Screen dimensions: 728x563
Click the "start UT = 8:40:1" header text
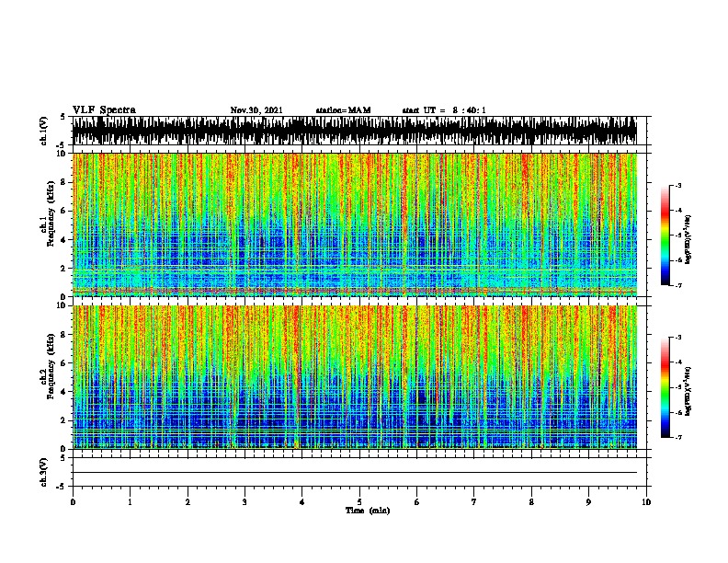[444, 110]
